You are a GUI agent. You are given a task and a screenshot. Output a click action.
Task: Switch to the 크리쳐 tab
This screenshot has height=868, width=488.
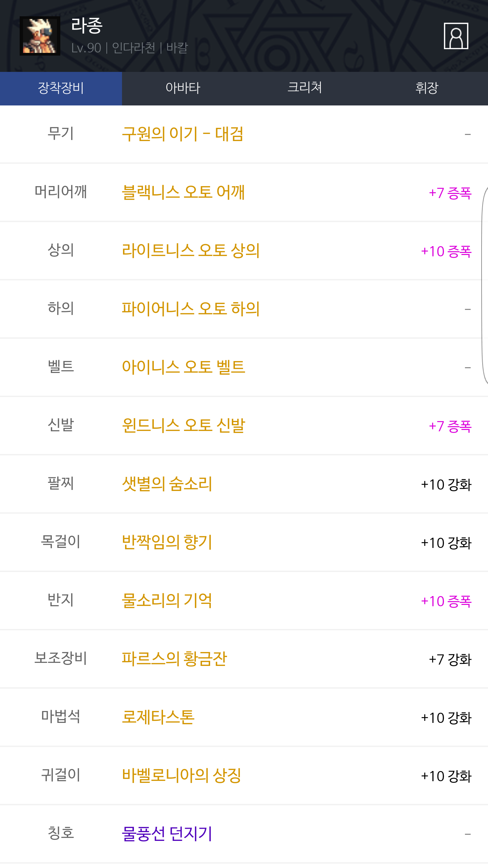305,88
